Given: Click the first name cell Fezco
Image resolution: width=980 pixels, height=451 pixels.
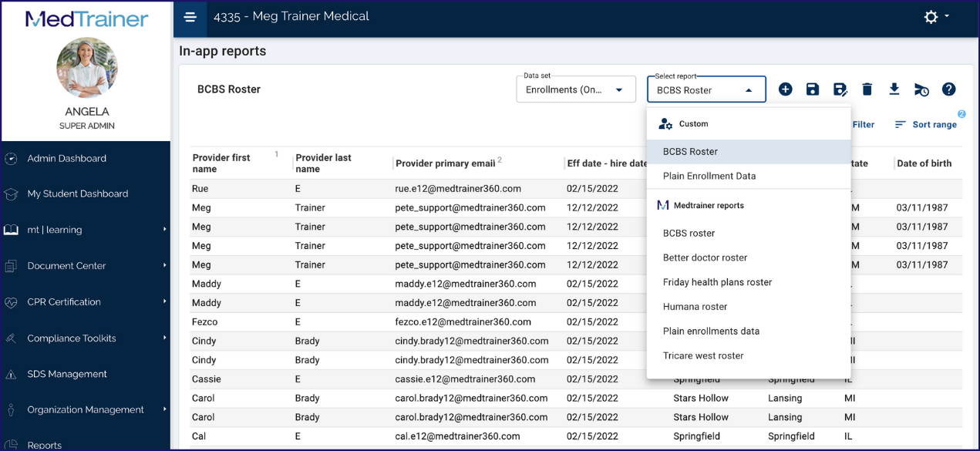Looking at the screenshot, I should (205, 322).
